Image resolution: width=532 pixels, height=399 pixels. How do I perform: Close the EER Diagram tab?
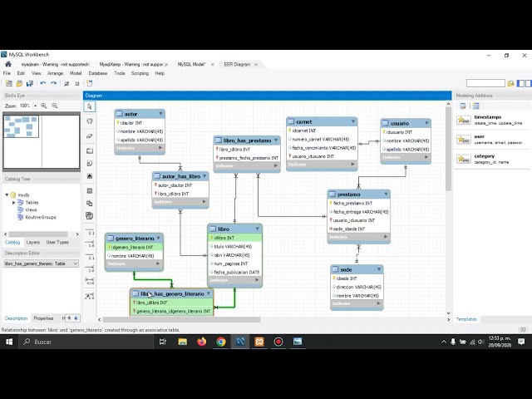[x=256, y=65]
